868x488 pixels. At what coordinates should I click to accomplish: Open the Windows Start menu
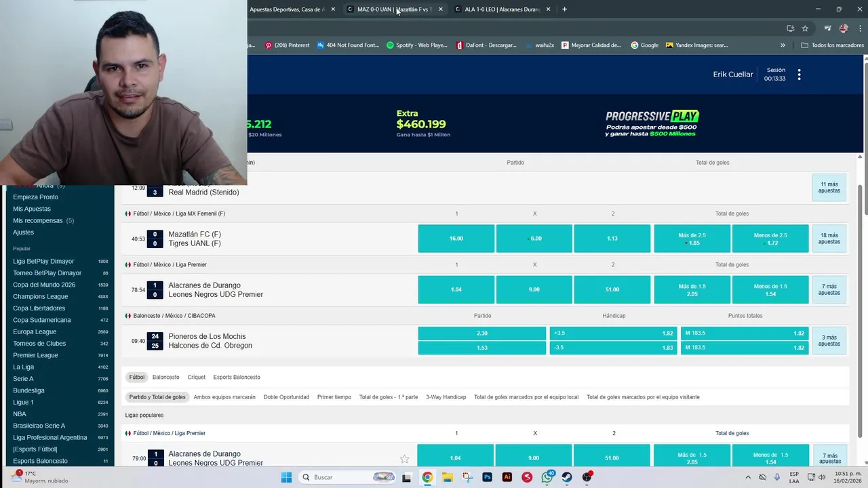(x=286, y=477)
